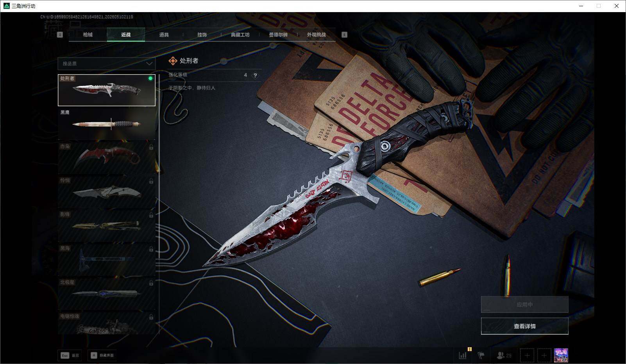Click the second empty squad invite slot

pyautogui.click(x=544, y=355)
